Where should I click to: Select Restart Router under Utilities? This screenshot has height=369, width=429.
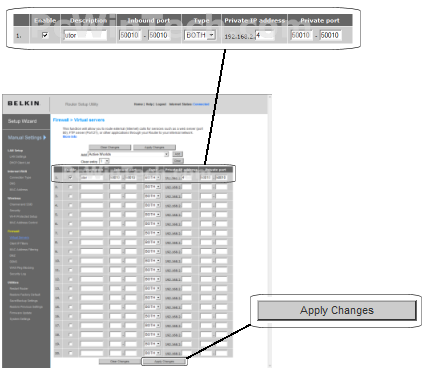click(19, 289)
